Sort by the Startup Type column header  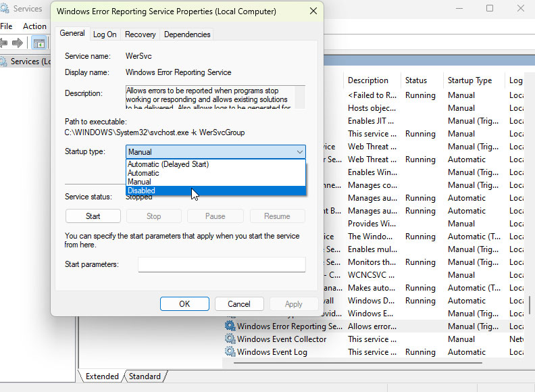[x=474, y=80]
